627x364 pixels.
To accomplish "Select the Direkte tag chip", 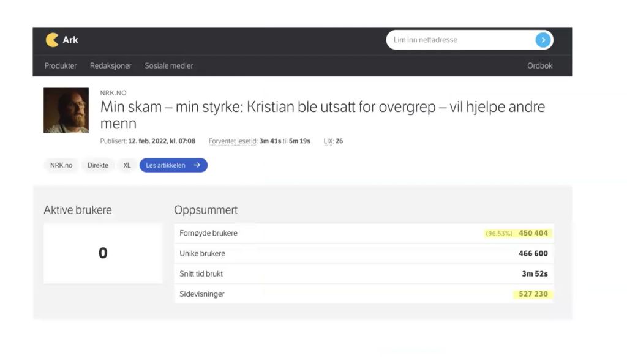I will click(x=98, y=165).
